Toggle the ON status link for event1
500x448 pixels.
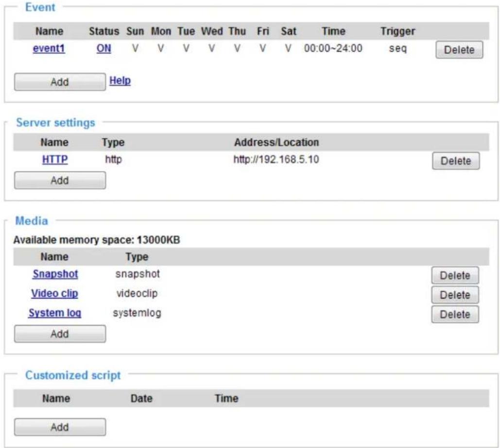103,49
